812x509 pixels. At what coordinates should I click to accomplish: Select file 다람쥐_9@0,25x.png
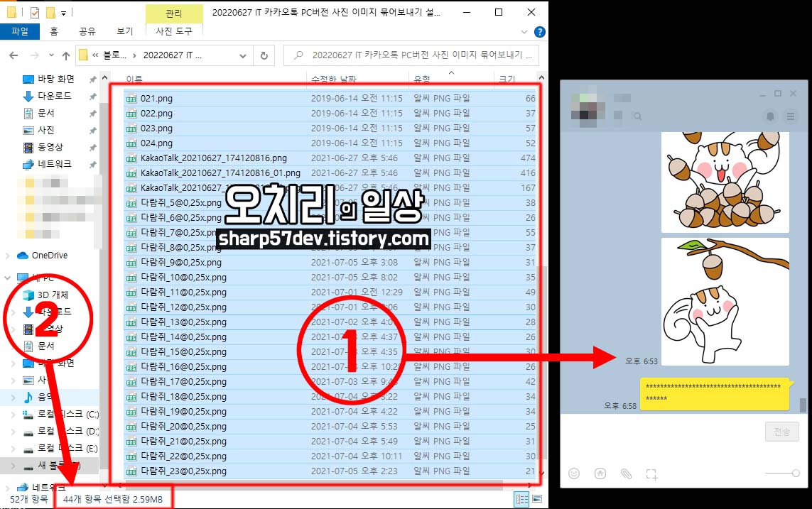point(180,262)
